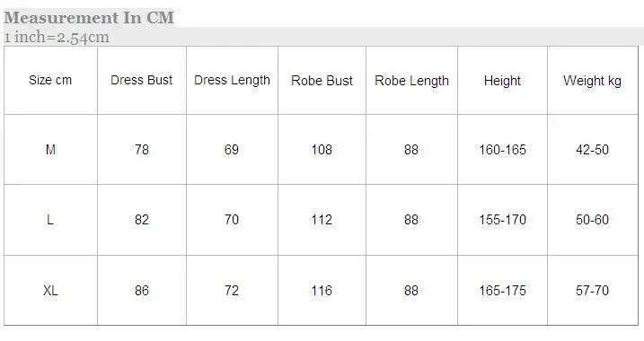
Task: Click the 'Dress Length' column header
Action: coord(232,81)
